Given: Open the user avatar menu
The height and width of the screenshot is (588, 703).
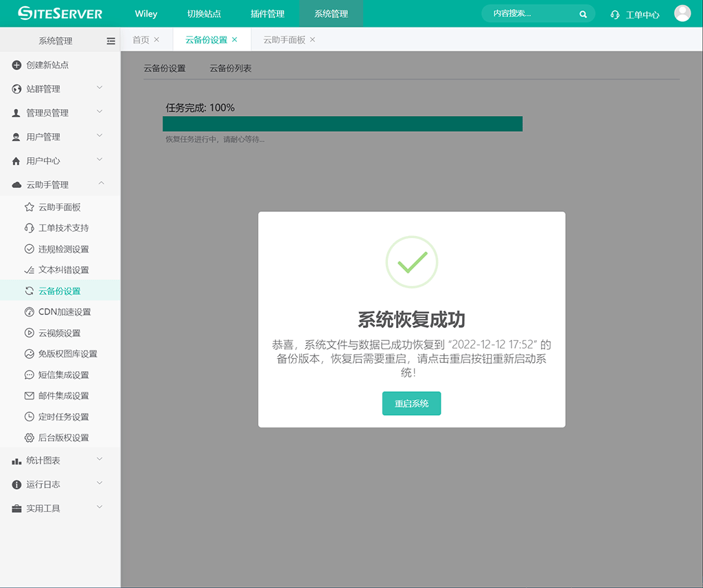Looking at the screenshot, I should (x=682, y=14).
